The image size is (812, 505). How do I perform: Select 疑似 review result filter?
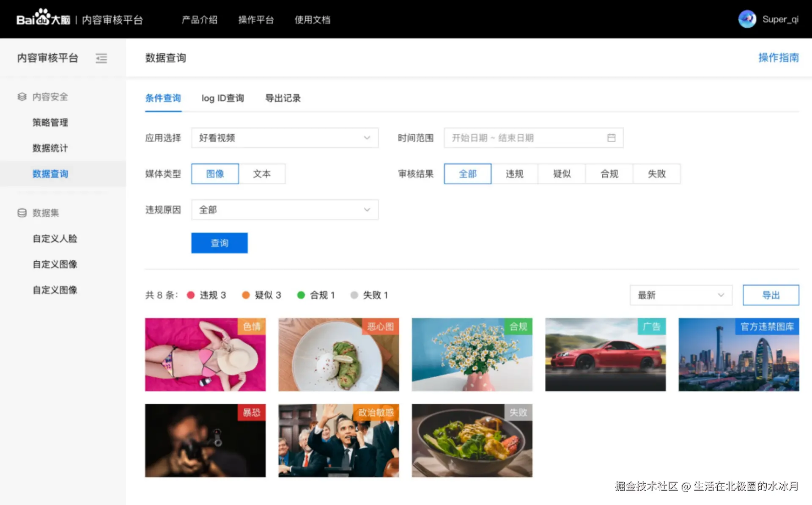[x=562, y=174]
